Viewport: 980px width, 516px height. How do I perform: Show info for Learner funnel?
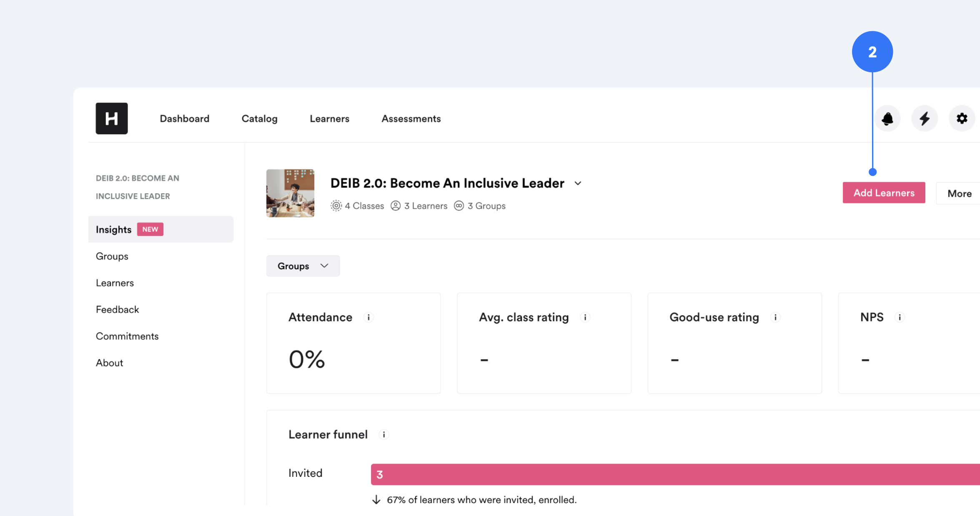(384, 435)
